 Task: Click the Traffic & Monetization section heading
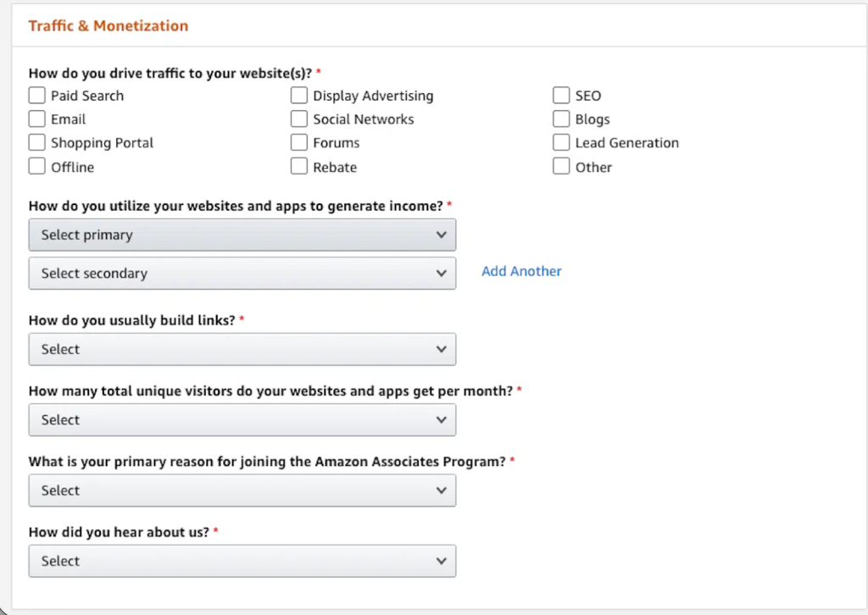(108, 25)
